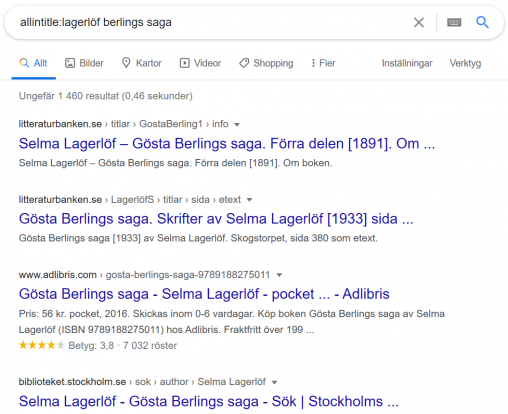Click inside the search query text field

213,22
